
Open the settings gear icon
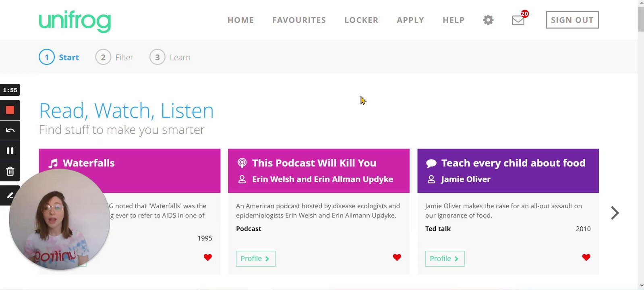tap(488, 20)
